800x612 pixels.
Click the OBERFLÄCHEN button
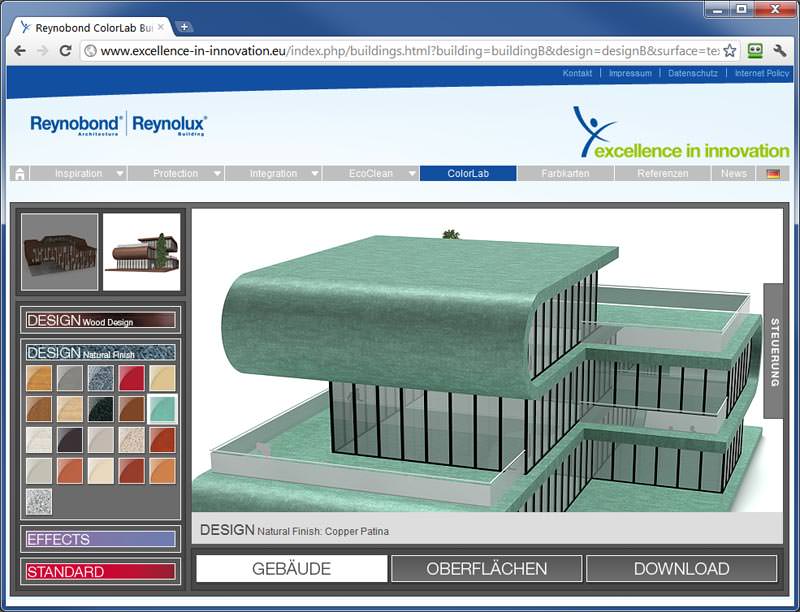tap(487, 569)
